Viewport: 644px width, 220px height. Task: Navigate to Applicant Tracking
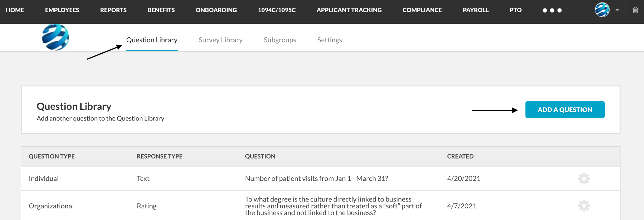tap(349, 10)
